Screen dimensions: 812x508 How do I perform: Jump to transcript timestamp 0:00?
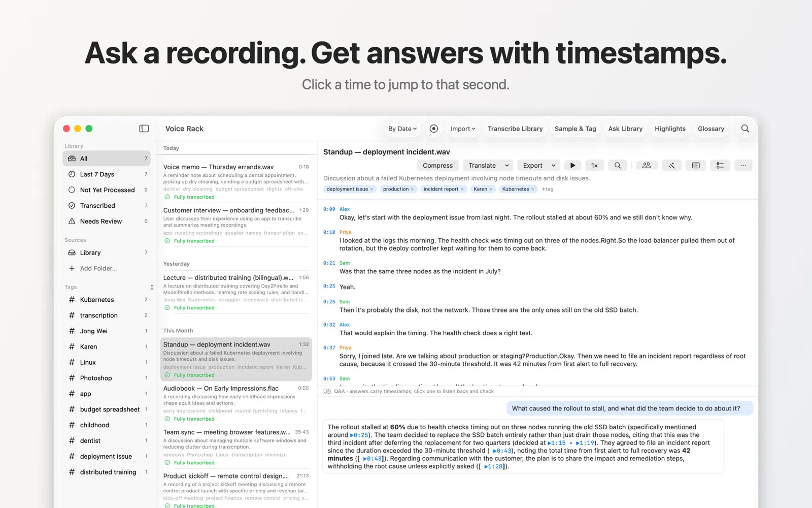pyautogui.click(x=329, y=209)
